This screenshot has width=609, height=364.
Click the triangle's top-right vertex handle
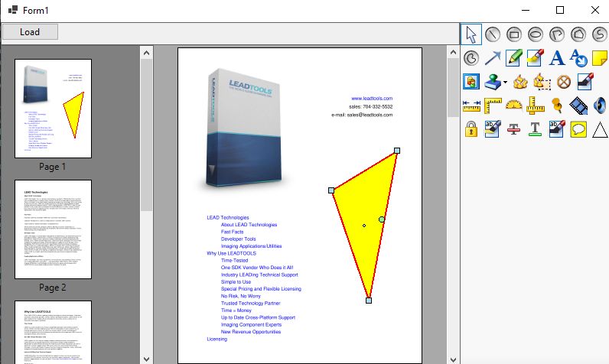click(397, 151)
